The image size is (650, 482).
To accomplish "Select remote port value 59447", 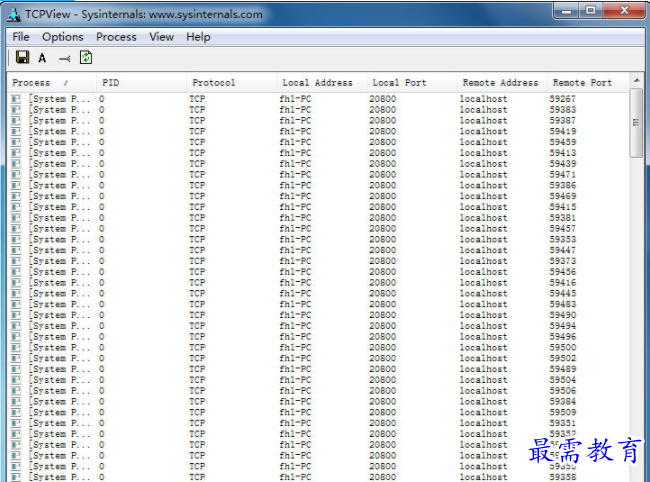I will pyautogui.click(x=563, y=250).
